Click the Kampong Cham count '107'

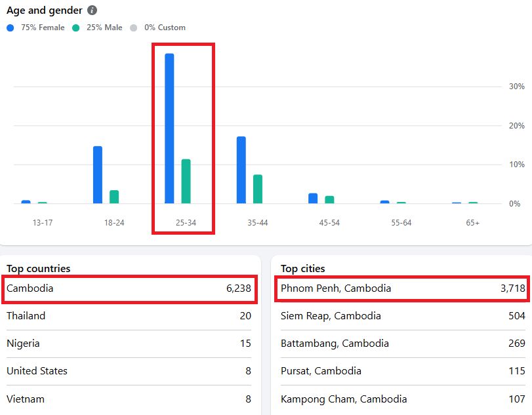pyautogui.click(x=517, y=399)
